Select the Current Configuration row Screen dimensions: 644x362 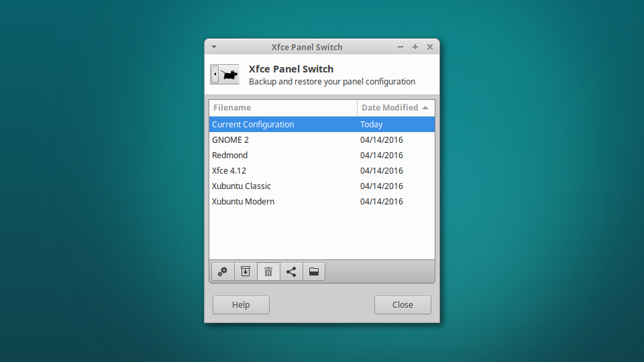coord(322,125)
